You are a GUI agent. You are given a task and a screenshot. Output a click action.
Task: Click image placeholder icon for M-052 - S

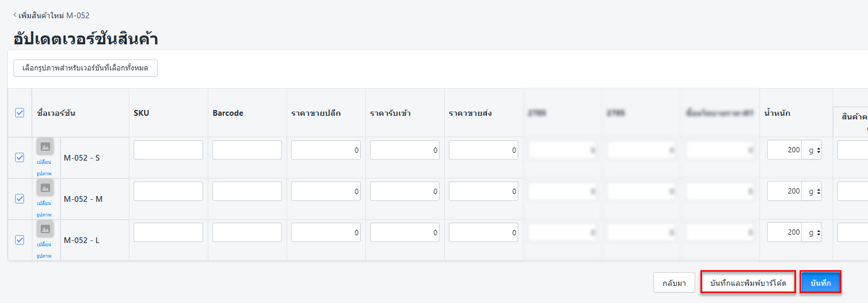coord(45,147)
